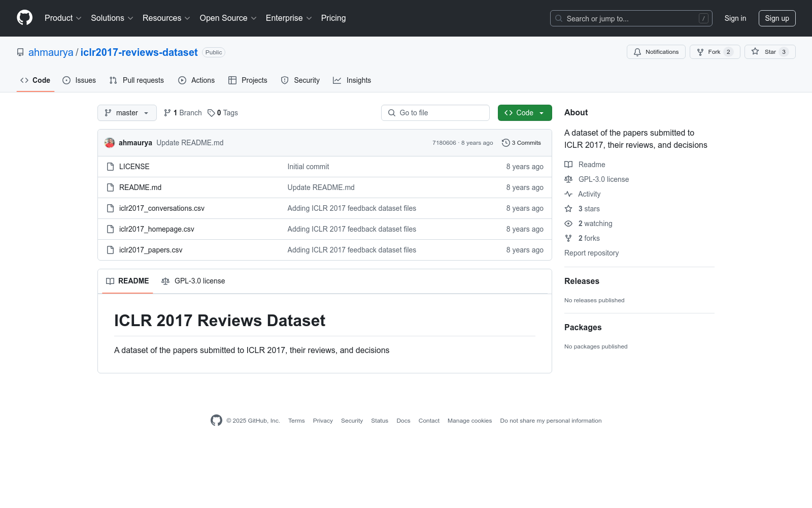Click the star icon on Star button
This screenshot has width=812, height=508.
(755, 52)
